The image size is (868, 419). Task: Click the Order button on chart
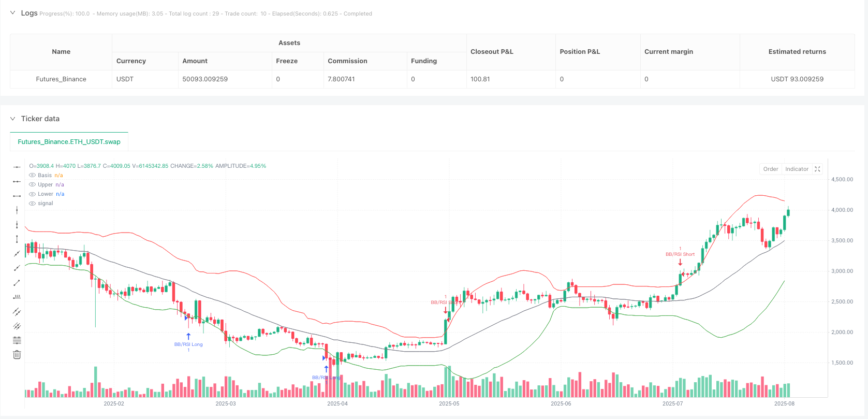coord(770,169)
